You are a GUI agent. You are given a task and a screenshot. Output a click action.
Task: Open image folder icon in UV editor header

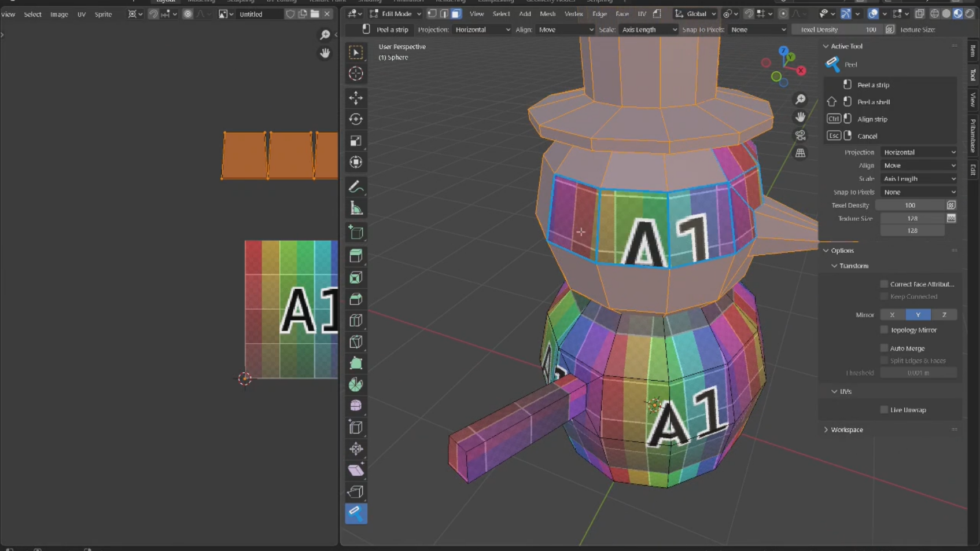(315, 14)
